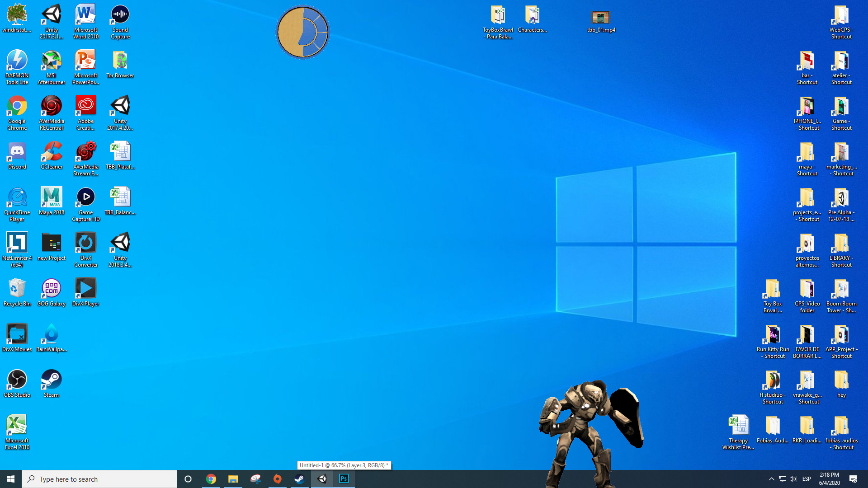Switch to Unity in the taskbar

click(322, 479)
